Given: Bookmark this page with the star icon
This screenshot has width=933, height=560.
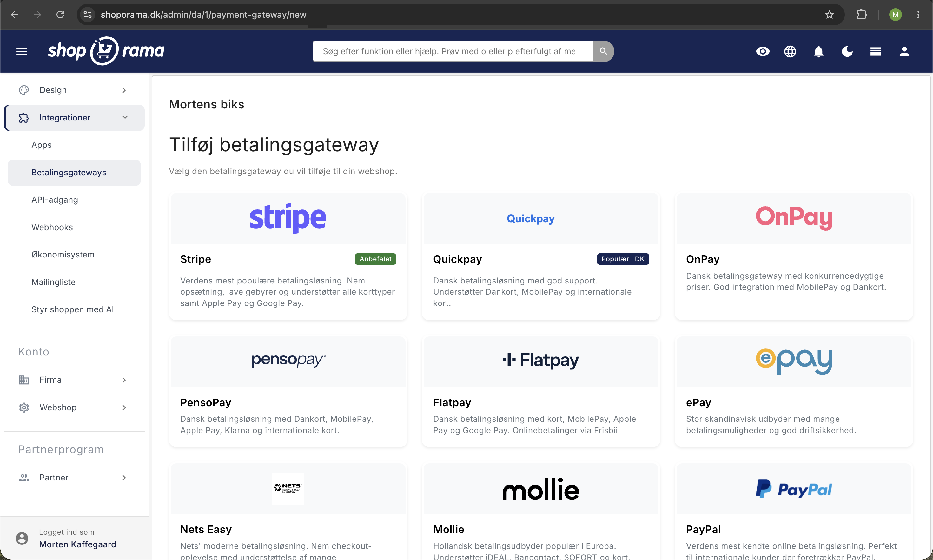Looking at the screenshot, I should pyautogui.click(x=829, y=15).
